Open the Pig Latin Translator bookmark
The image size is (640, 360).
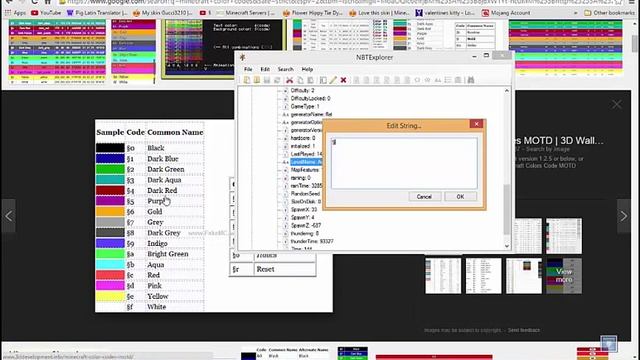coord(97,13)
